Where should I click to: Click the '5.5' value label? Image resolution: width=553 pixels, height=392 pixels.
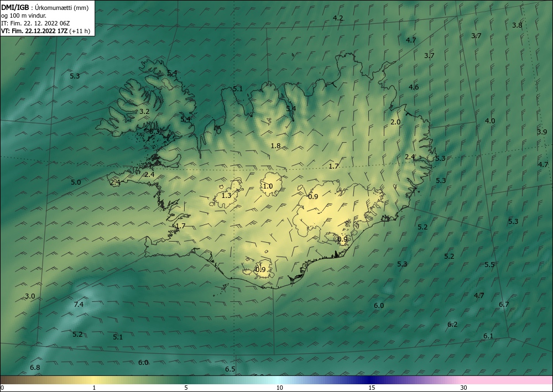(489, 265)
